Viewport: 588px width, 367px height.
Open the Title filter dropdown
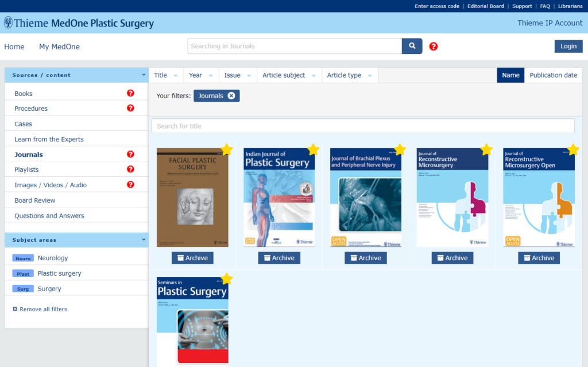pyautogui.click(x=166, y=75)
